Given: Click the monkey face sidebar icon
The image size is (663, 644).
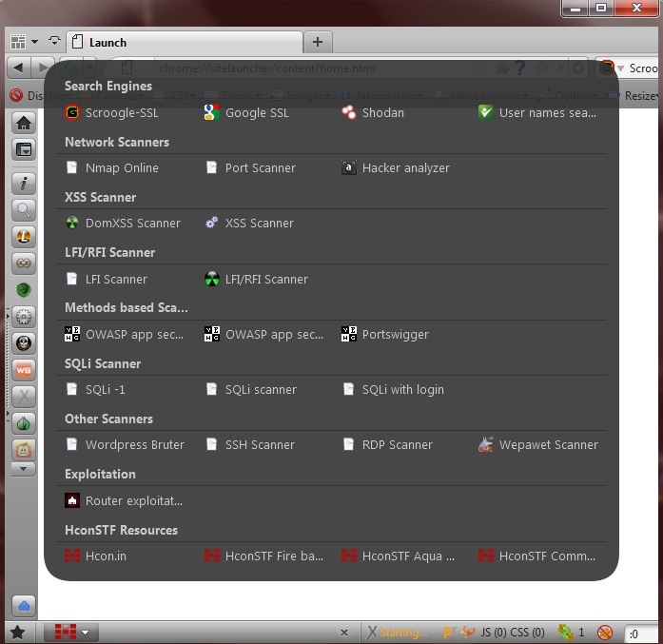Looking at the screenshot, I should click(x=24, y=450).
